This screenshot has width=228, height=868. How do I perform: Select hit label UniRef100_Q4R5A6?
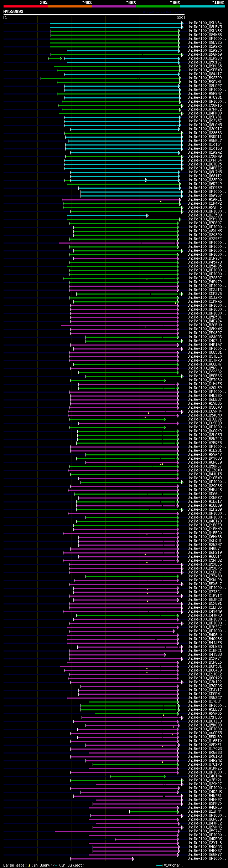204,839
